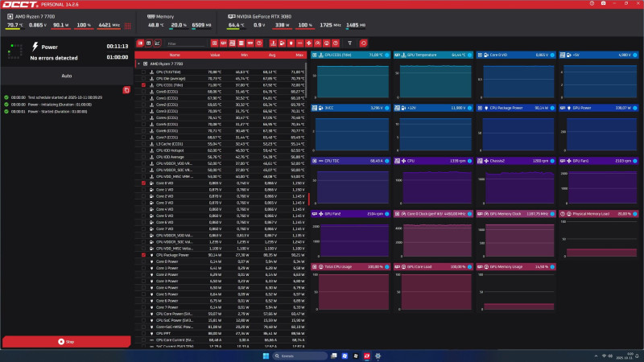644x362 pixels.
Task: Sort the table by the Min column
Action: coord(245,55)
